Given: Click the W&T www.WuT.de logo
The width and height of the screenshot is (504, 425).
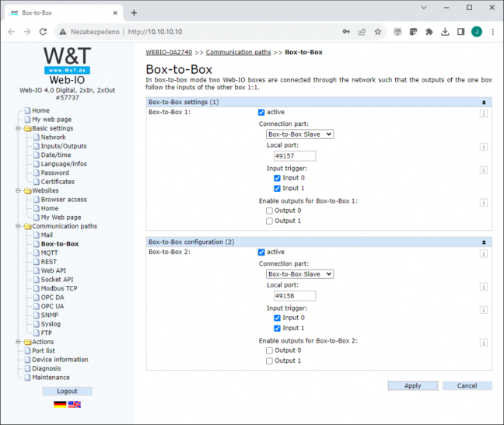Looking at the screenshot, I should (67, 61).
